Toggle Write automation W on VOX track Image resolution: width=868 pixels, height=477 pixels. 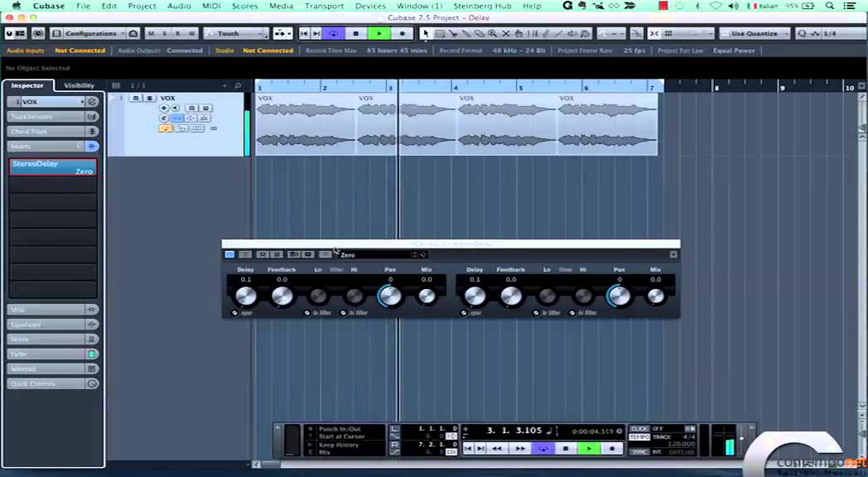click(205, 108)
